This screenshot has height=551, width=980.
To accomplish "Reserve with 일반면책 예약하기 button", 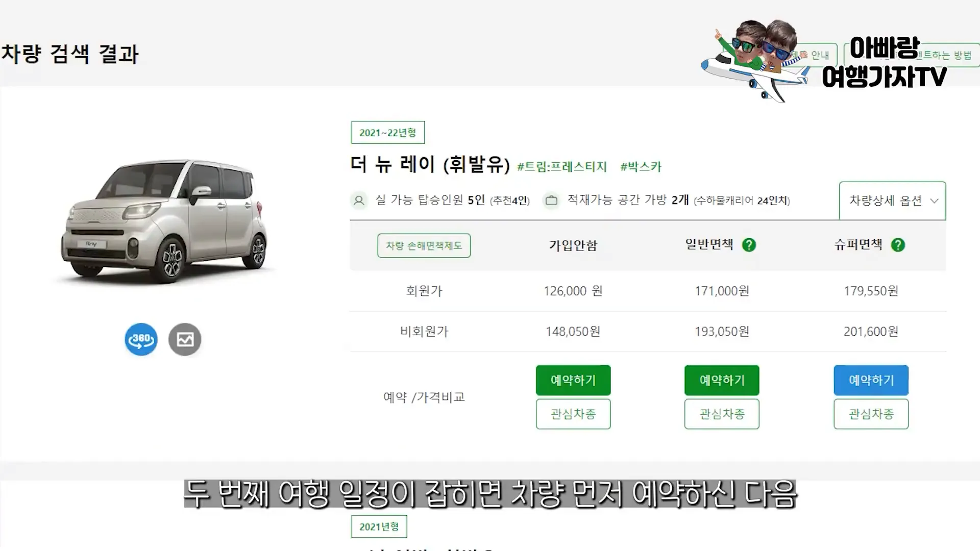I will (722, 380).
